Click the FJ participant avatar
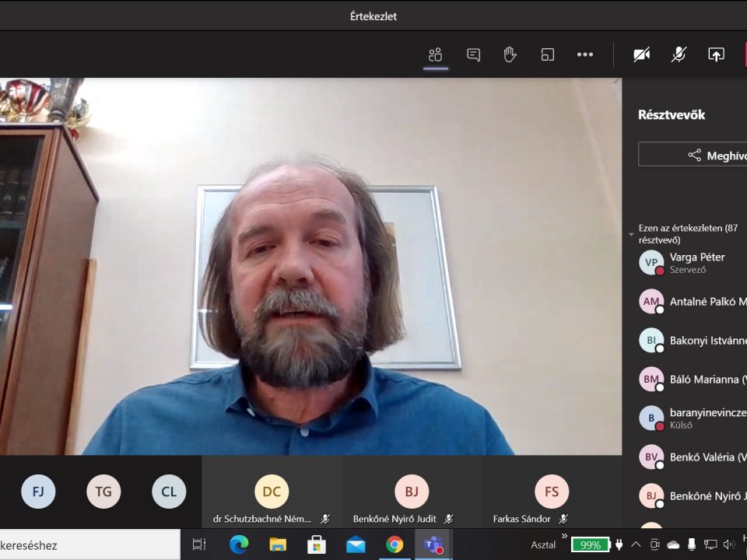The height and width of the screenshot is (560, 747). [38, 492]
